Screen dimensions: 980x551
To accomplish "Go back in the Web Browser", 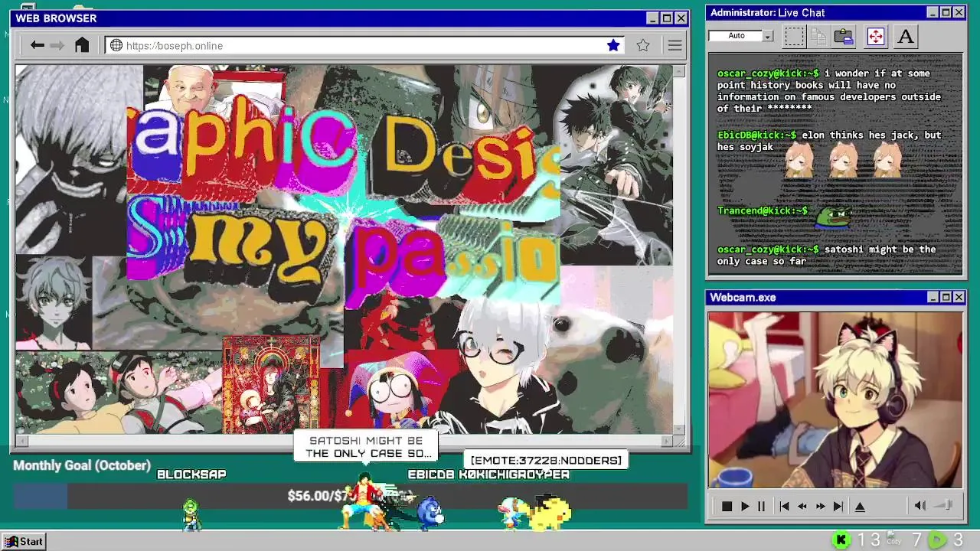I will (x=37, y=45).
